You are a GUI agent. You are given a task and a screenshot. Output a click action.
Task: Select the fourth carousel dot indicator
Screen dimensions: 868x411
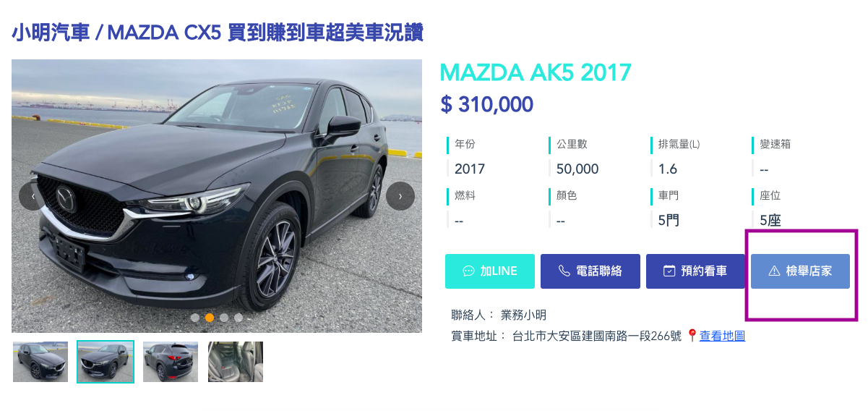(x=239, y=318)
